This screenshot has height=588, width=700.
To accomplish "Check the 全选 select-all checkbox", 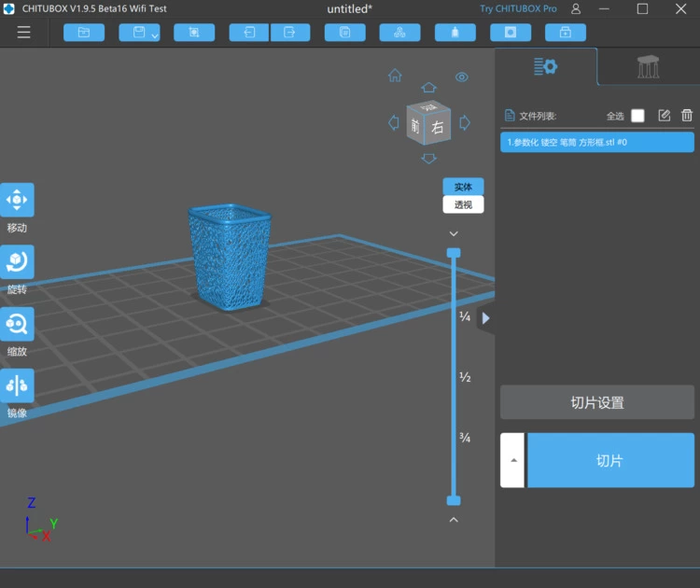I will click(637, 116).
